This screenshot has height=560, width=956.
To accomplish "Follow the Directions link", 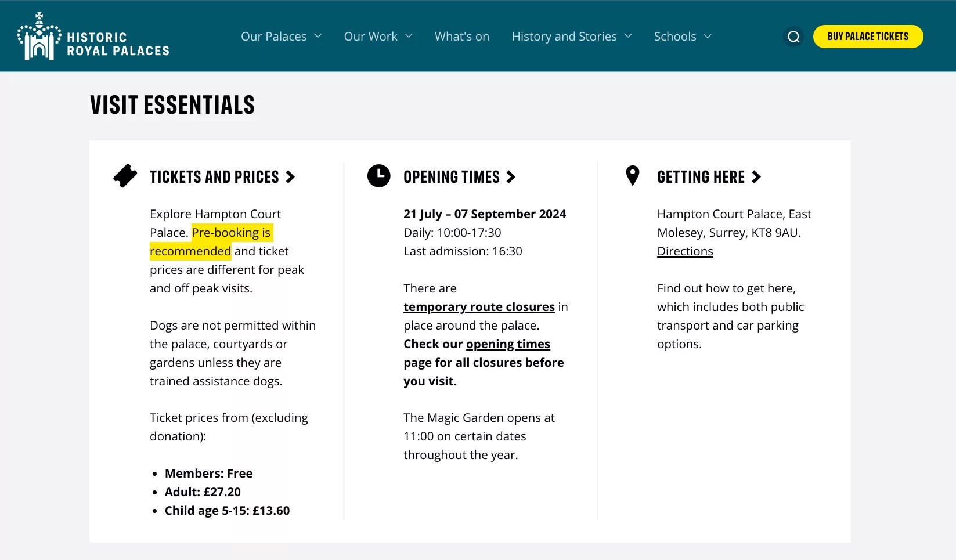I will [x=685, y=251].
